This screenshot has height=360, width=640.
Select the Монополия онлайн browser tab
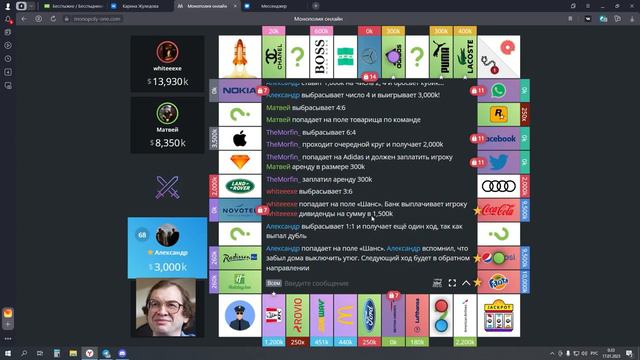click(207, 6)
